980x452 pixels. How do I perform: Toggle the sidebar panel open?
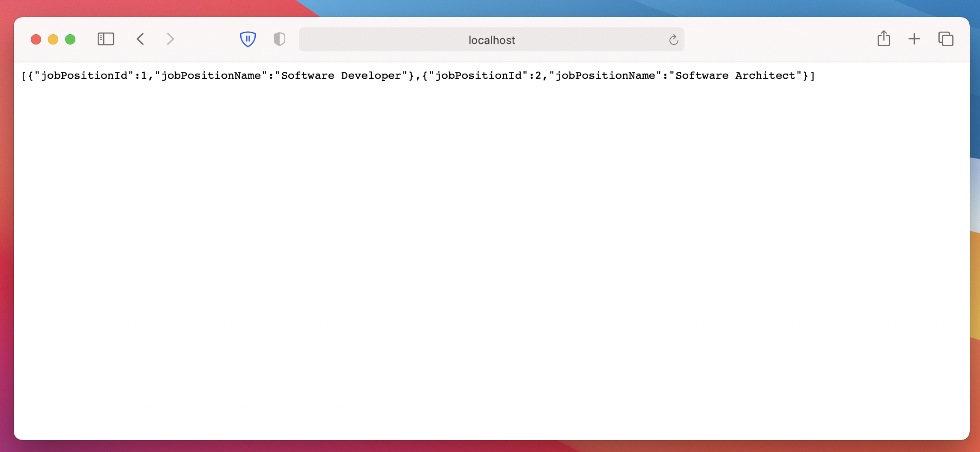click(105, 39)
